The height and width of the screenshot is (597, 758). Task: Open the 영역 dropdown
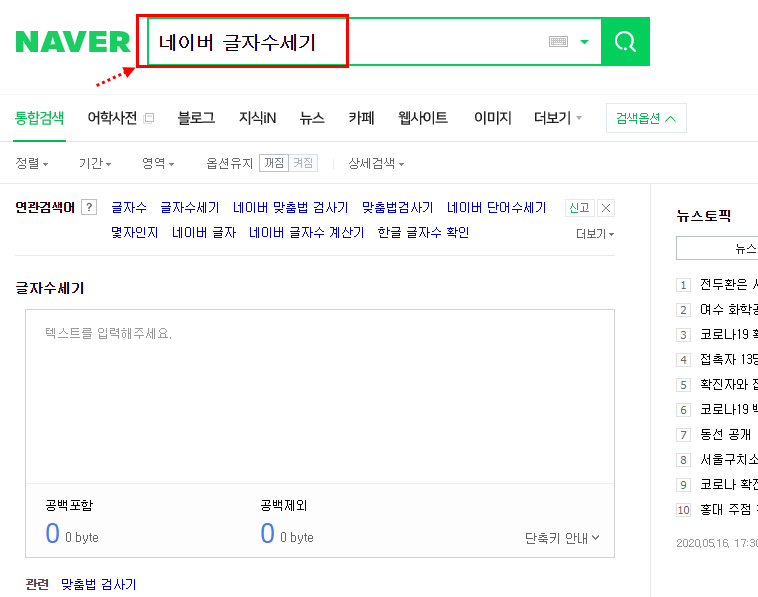[158, 163]
